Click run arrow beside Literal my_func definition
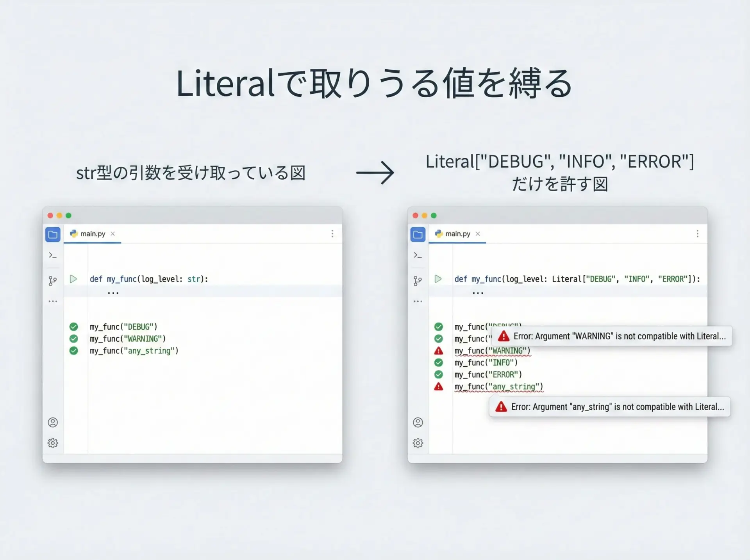The height and width of the screenshot is (560, 750). (438, 279)
